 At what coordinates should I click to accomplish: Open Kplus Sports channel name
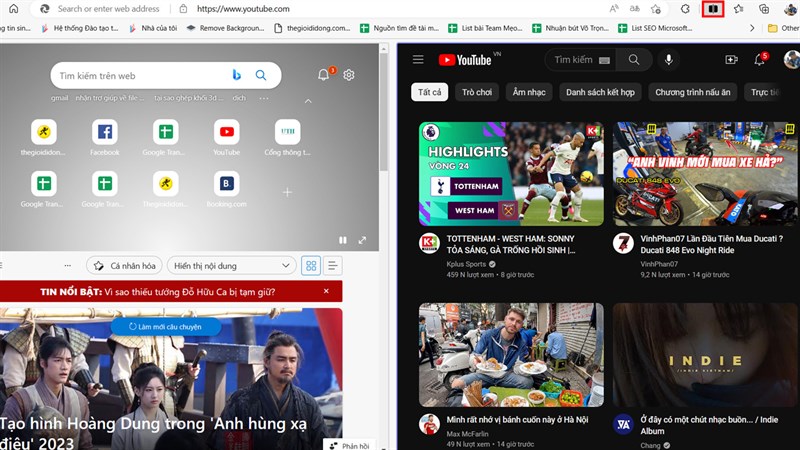pyautogui.click(x=466, y=264)
